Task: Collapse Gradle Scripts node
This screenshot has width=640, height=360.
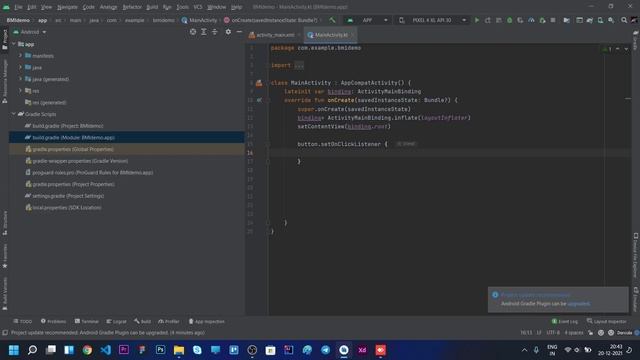Action: [14, 114]
